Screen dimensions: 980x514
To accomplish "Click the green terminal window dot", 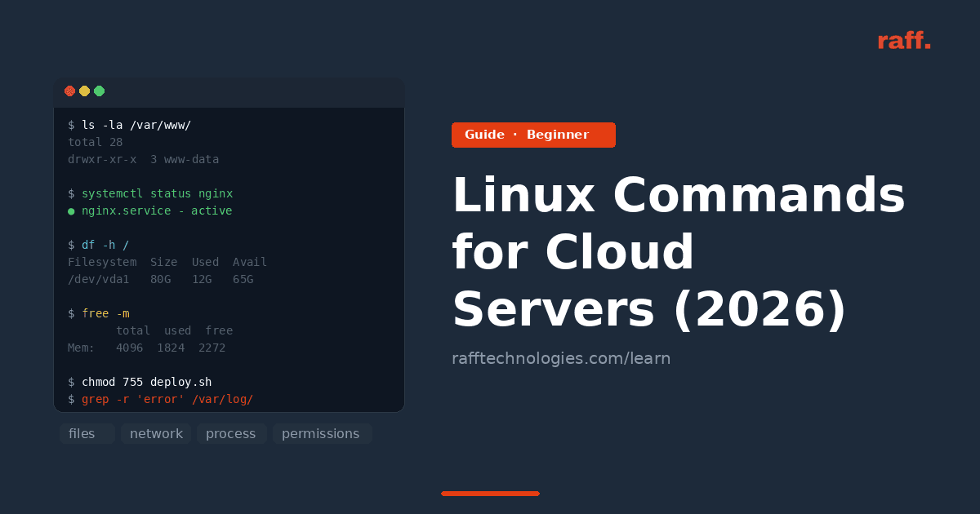I will coord(100,91).
